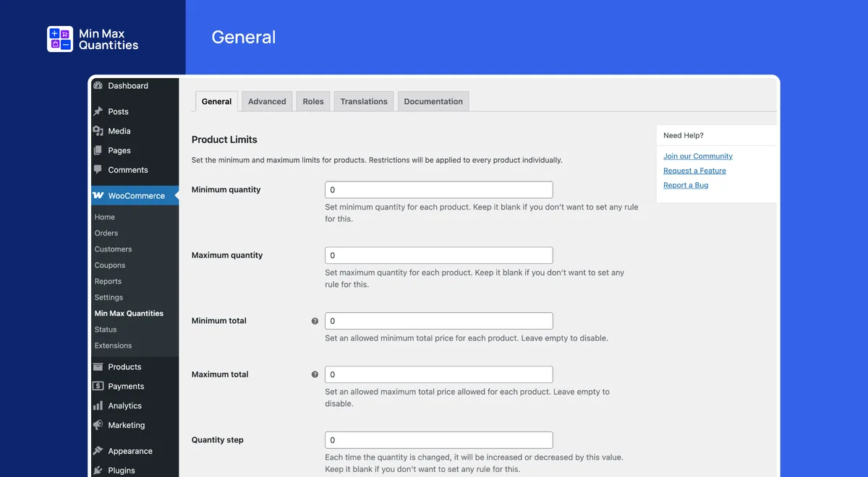Open WooCommerce Settings submenu item
The image size is (868, 477).
click(x=109, y=297)
